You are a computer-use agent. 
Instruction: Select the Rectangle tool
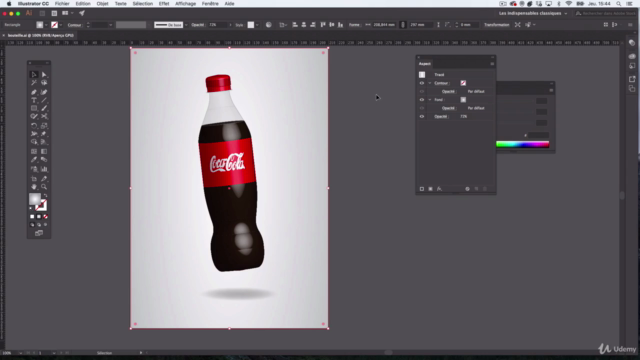pos(34,109)
